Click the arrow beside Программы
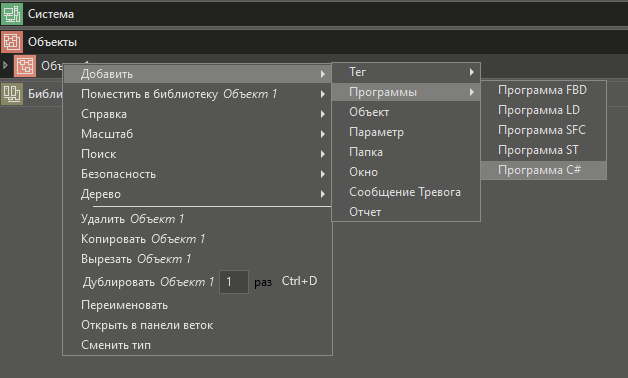Image resolution: width=628 pixels, height=378 pixels. click(472, 92)
